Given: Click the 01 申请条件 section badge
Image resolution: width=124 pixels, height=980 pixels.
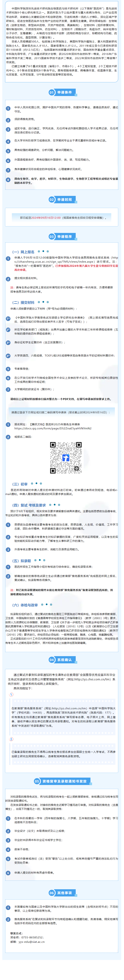Looking at the screenshot, I should tap(62, 93).
